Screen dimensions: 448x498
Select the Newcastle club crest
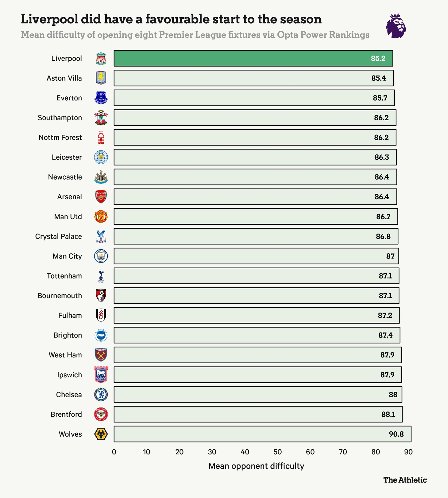click(101, 177)
